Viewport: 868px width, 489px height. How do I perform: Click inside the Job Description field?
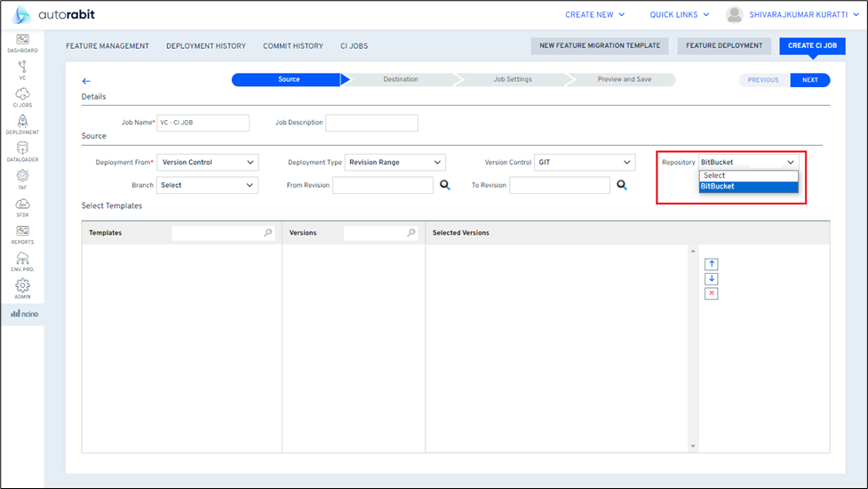pyautogui.click(x=371, y=123)
